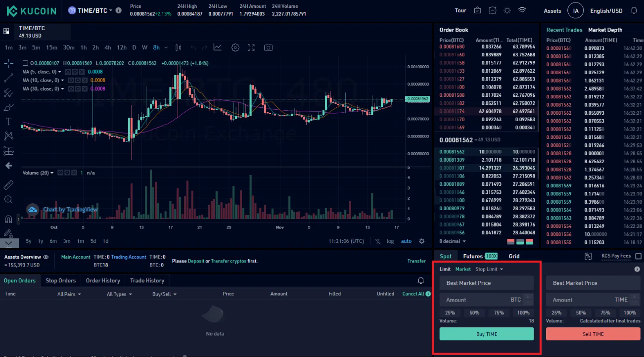644x357 pixels.
Task: Select the text drawing tool
Action: [8, 121]
